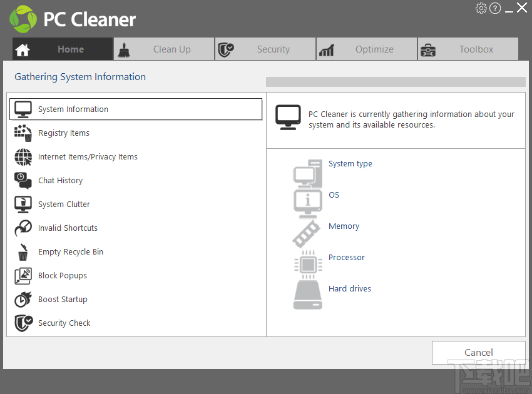Image resolution: width=532 pixels, height=394 pixels.
Task: Click the broom icon on Clean Up tab
Action: point(124,50)
